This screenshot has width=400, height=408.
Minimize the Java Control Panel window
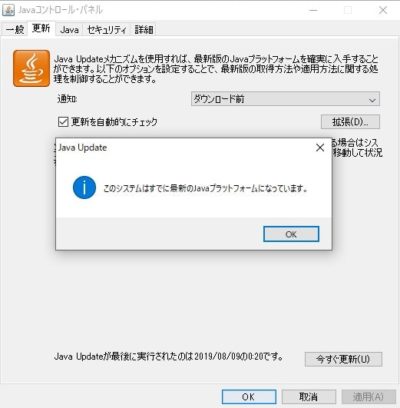pos(313,10)
